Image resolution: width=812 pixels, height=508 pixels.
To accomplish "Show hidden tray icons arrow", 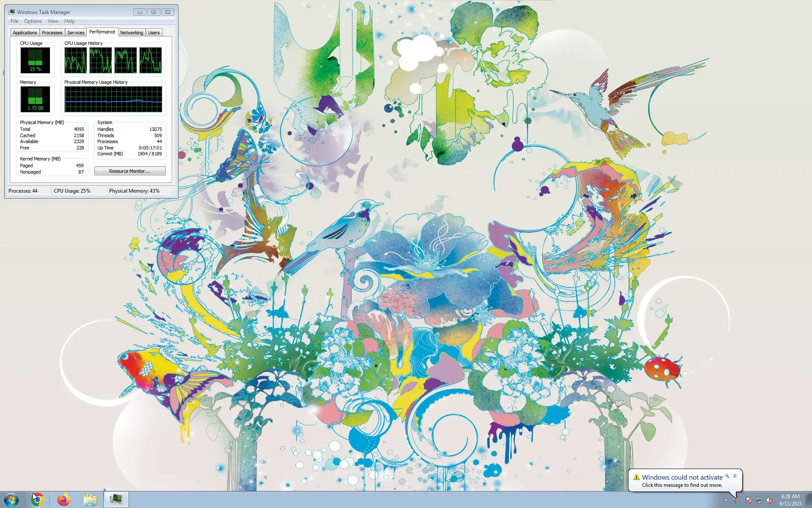I will [x=726, y=500].
